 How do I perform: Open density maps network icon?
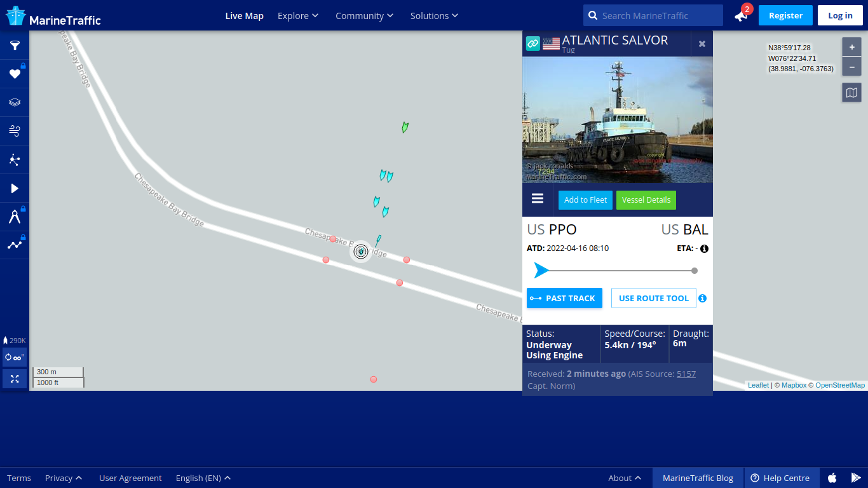click(x=15, y=159)
